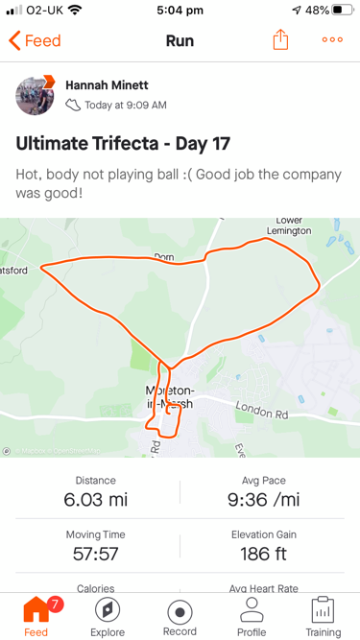The image size is (360, 640).
Task: Tap the red 7 notification badge
Action: tap(55, 604)
